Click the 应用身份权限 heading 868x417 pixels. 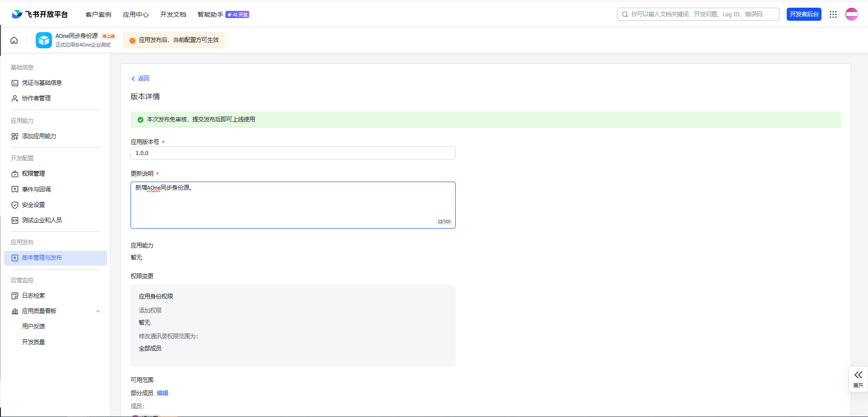click(x=156, y=296)
